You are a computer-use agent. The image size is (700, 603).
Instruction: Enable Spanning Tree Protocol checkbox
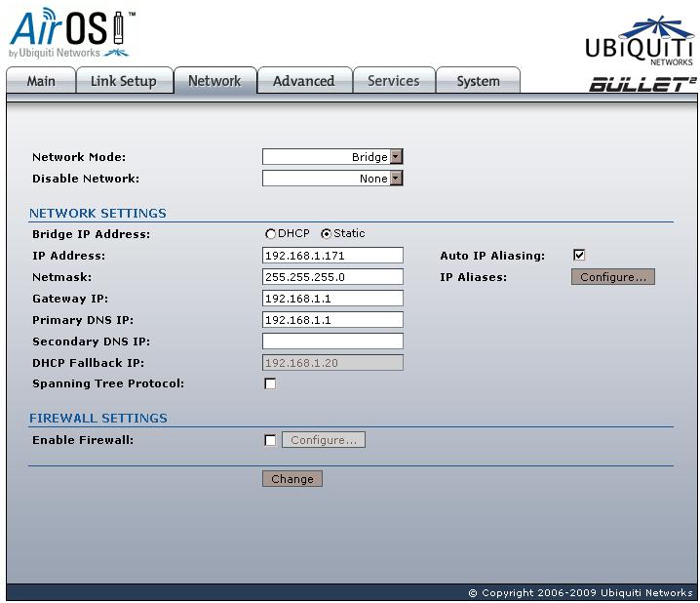coord(270,383)
